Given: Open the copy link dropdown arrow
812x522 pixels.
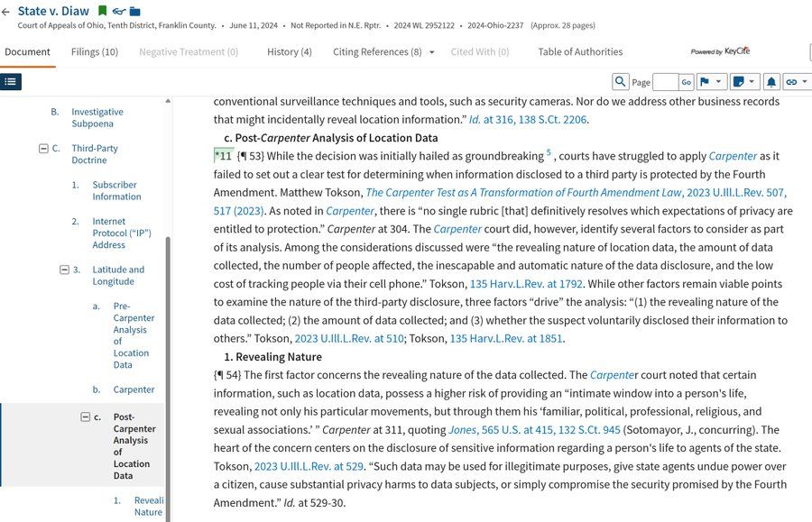Looking at the screenshot, I should coord(804,82).
